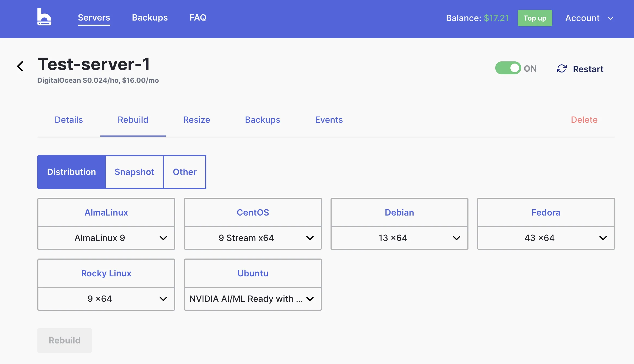Switch to the server Backups tab

pyautogui.click(x=263, y=120)
